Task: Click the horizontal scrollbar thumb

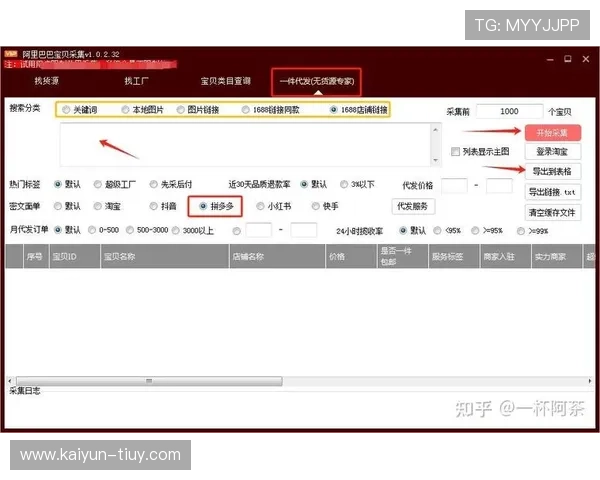Action: pos(149,381)
